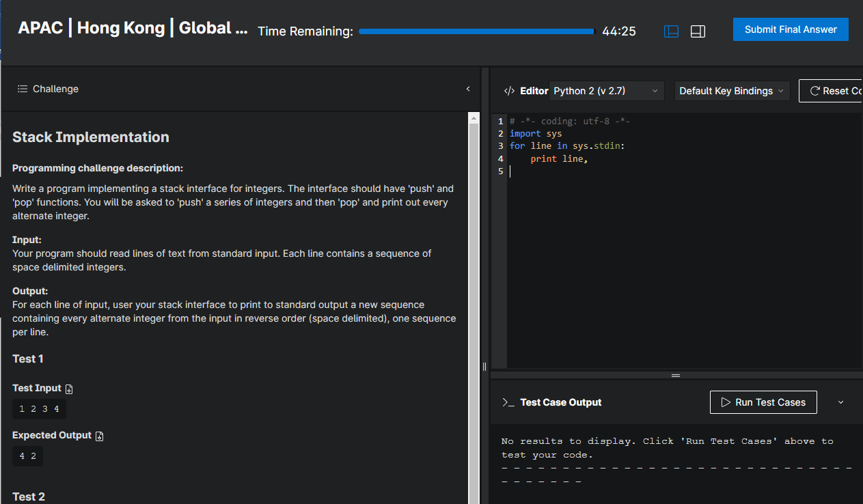Open the Default Key Bindings dropdown
This screenshot has width=863, height=504.
point(732,91)
